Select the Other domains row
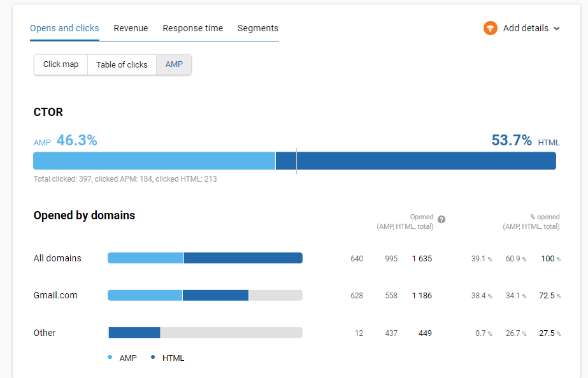The height and width of the screenshot is (378, 588). point(45,332)
